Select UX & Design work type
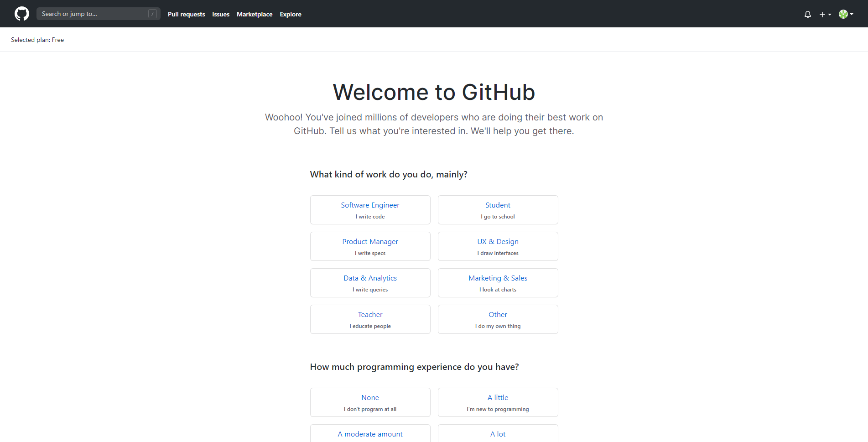 [x=498, y=246]
